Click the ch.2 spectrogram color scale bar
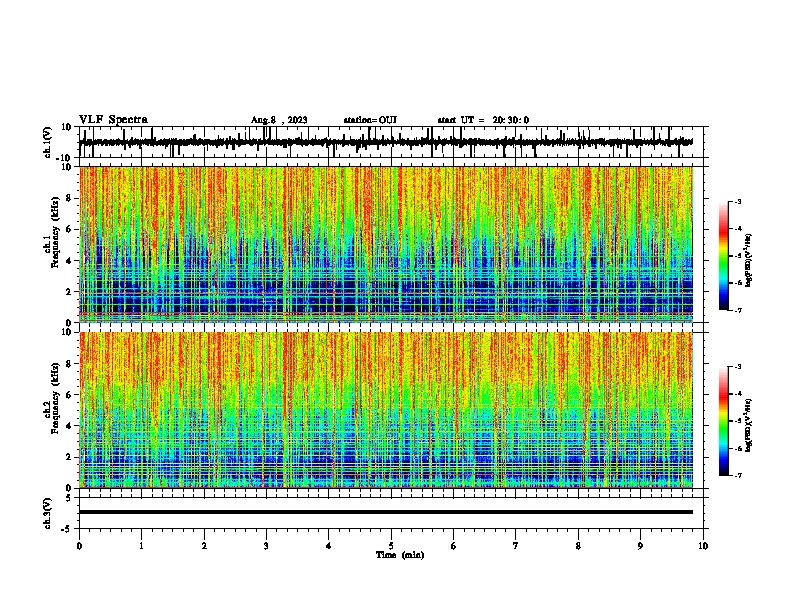Screen dimensions: 792x612 (x=723, y=421)
